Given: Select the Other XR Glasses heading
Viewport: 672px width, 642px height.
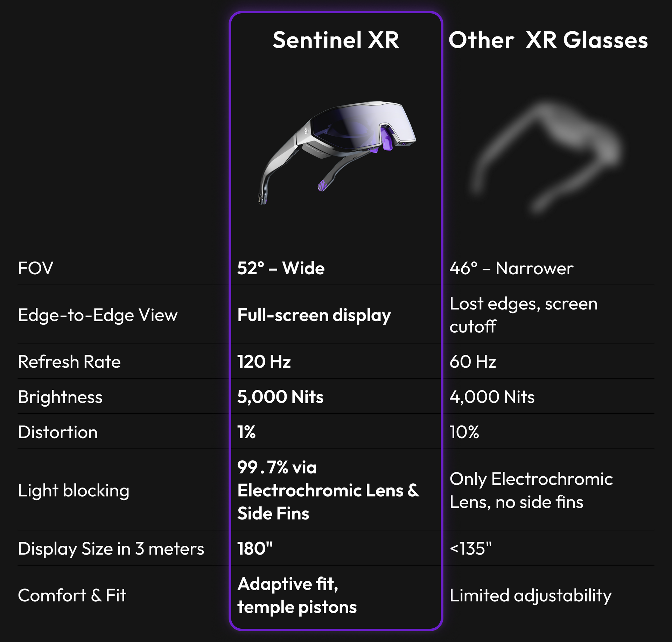Looking at the screenshot, I should [548, 40].
